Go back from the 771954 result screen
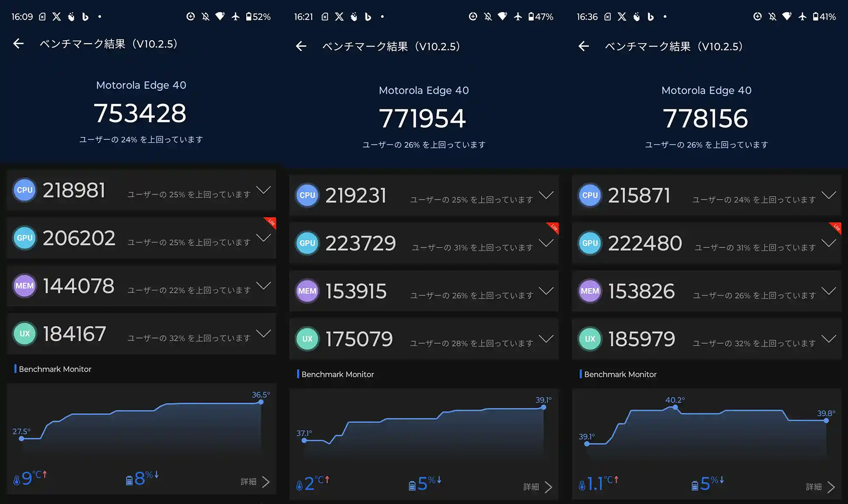The image size is (848, 504). click(x=301, y=46)
